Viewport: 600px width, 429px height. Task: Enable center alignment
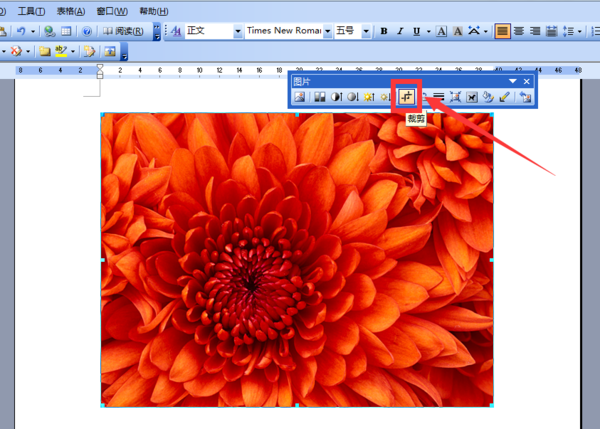518,31
